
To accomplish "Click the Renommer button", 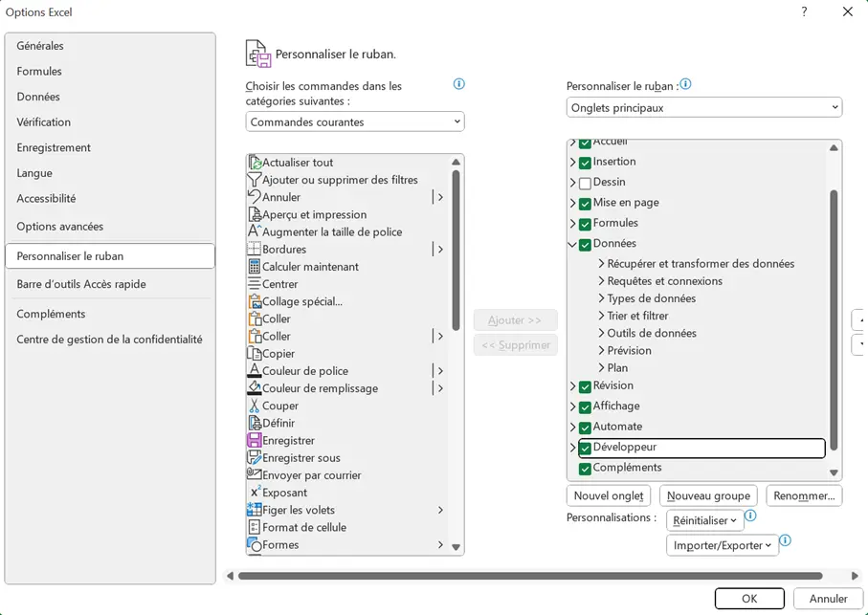I will click(x=804, y=495).
